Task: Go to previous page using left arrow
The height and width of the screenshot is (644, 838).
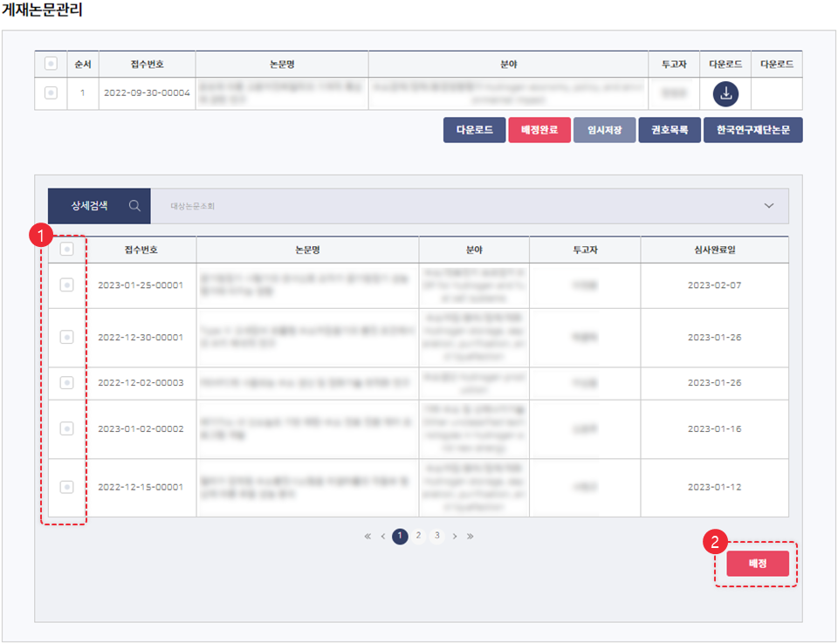Action: (x=383, y=536)
